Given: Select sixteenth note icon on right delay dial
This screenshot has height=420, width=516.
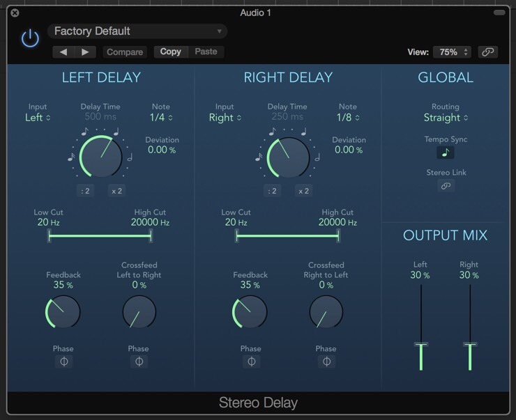Looking at the screenshot, I should point(259,157).
